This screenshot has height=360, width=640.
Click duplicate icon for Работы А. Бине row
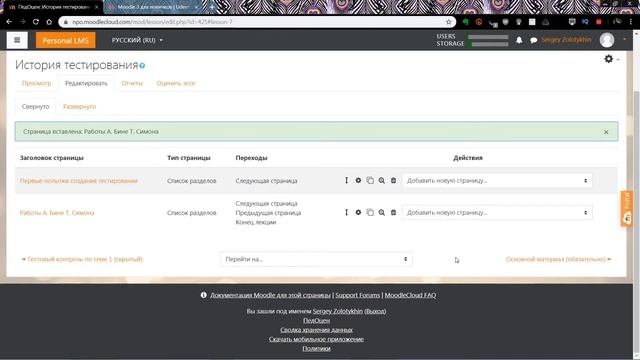pos(370,212)
